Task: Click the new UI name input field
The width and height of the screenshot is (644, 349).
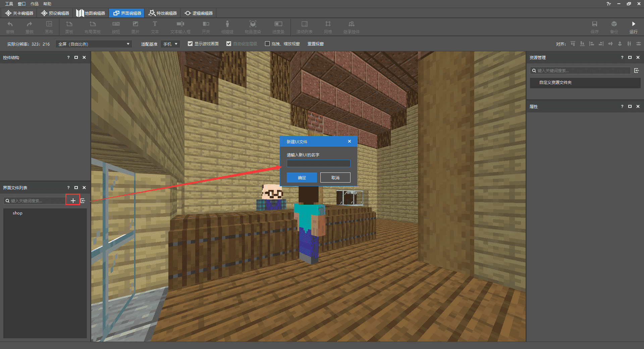Action: 318,163
